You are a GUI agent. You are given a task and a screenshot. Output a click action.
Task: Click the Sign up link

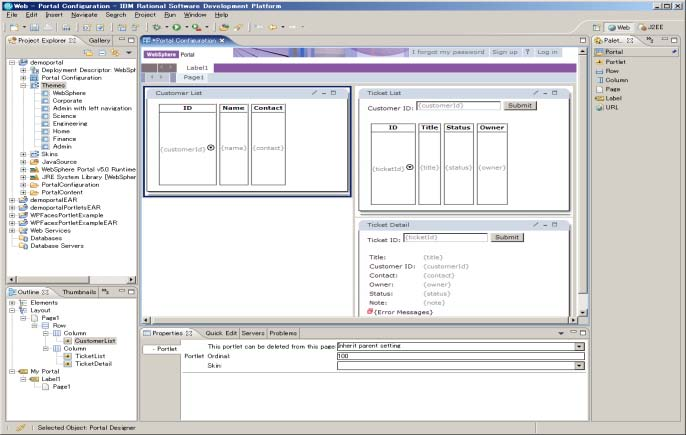(x=504, y=52)
